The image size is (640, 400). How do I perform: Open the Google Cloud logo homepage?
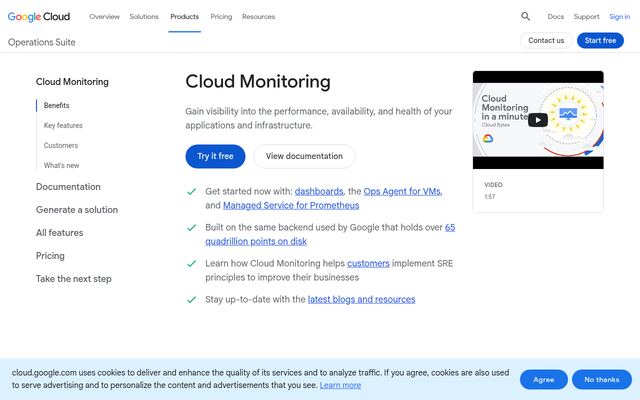(39, 17)
